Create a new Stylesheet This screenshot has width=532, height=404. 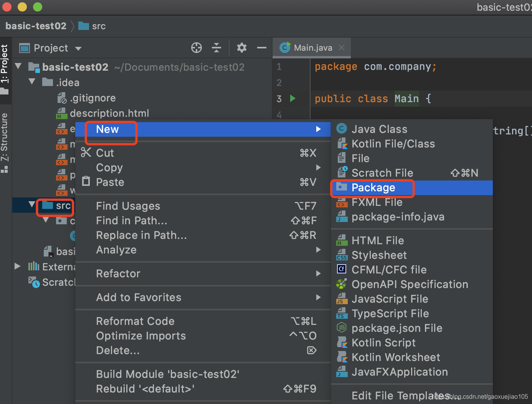point(412,255)
